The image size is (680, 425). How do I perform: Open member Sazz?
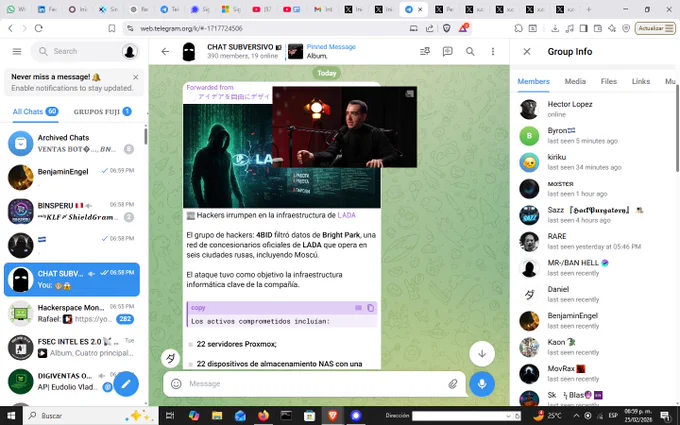pos(595,215)
